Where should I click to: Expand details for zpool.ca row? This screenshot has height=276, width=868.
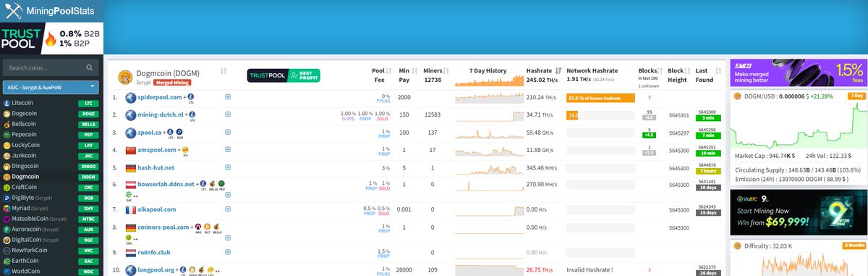[x=229, y=133]
